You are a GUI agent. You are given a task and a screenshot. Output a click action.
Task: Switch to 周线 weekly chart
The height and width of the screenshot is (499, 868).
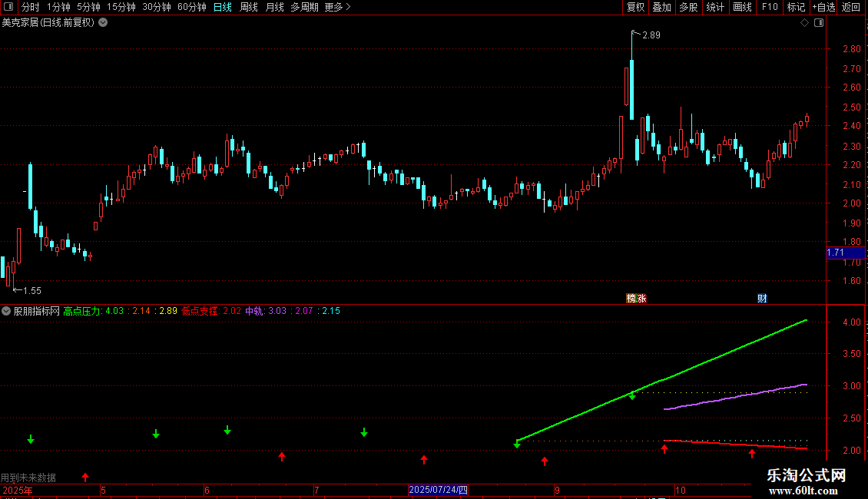[249, 7]
